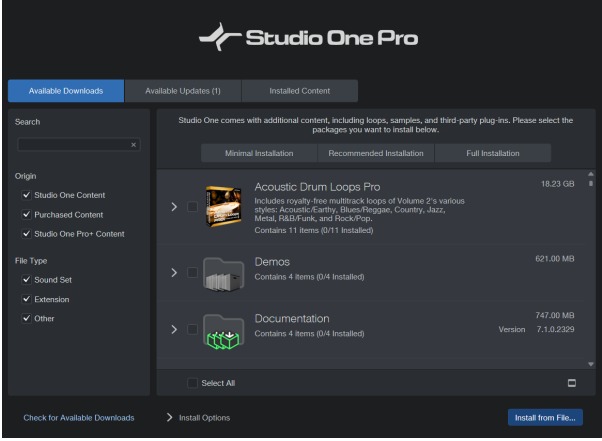Toggle the Extension file type filter

point(26,299)
